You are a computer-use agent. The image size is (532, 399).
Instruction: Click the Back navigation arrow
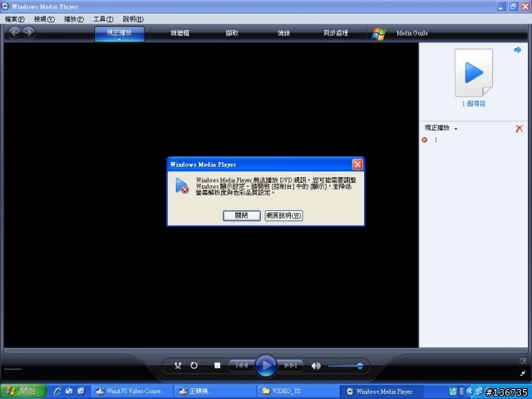pos(14,32)
